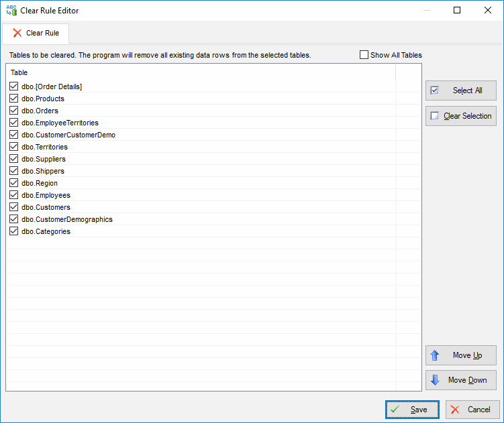Select the dbo.CustomerDemographics row text
This screenshot has width=504, height=423.
click(x=67, y=219)
